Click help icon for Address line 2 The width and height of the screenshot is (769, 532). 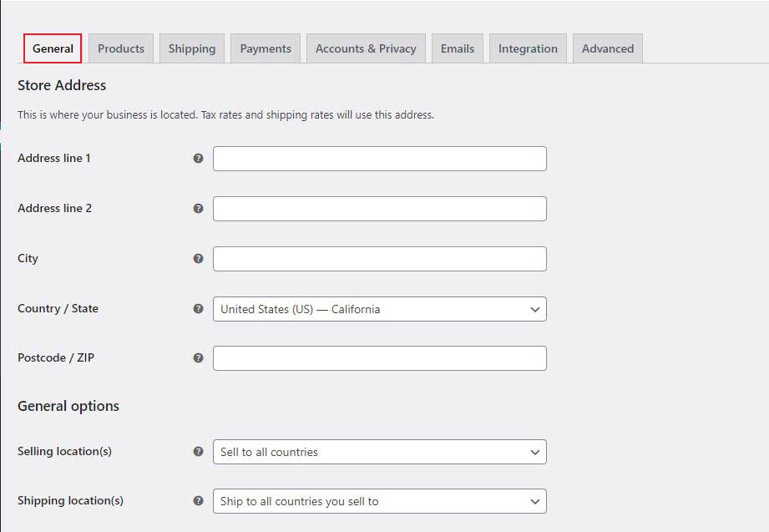198,208
